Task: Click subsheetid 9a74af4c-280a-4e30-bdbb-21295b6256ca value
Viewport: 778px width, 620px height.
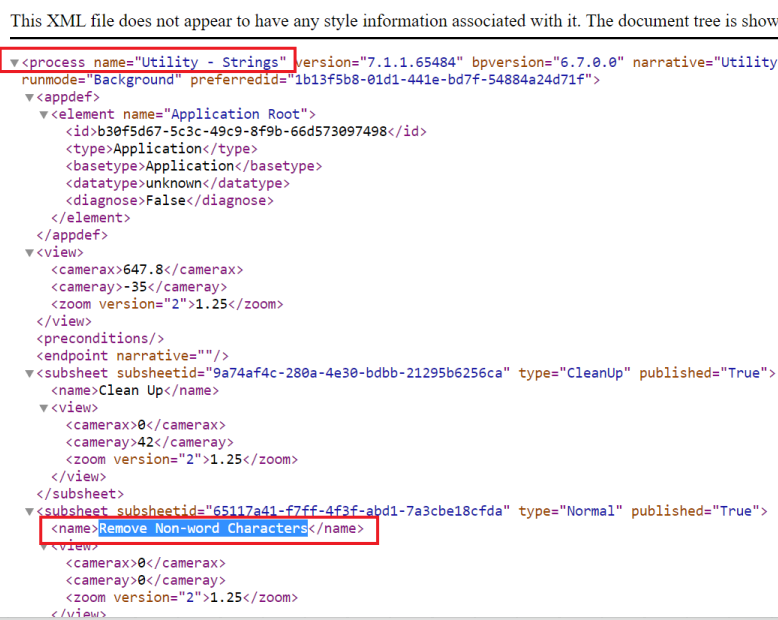Action: [357, 373]
